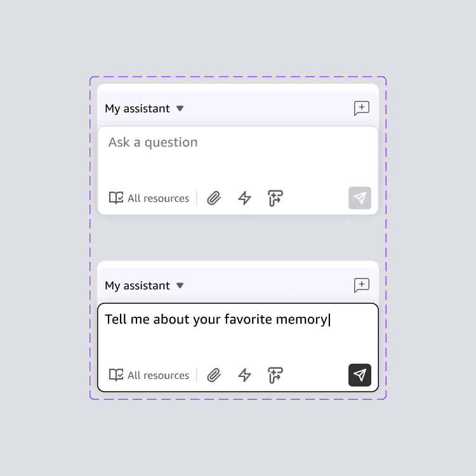Image resolution: width=476 pixels, height=476 pixels.
Task: Attach a file via paperclip in the empty prompt box
Action: 215,198
